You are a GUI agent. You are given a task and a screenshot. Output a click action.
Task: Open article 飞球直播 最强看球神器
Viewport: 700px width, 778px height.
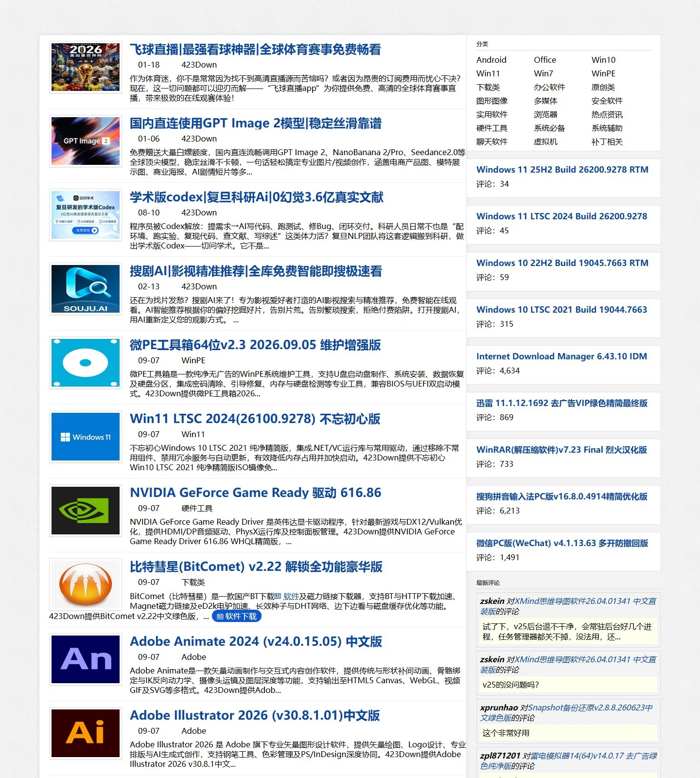[x=255, y=50]
